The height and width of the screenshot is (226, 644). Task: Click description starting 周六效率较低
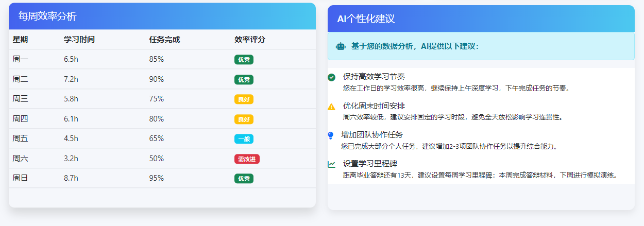coord(453,117)
